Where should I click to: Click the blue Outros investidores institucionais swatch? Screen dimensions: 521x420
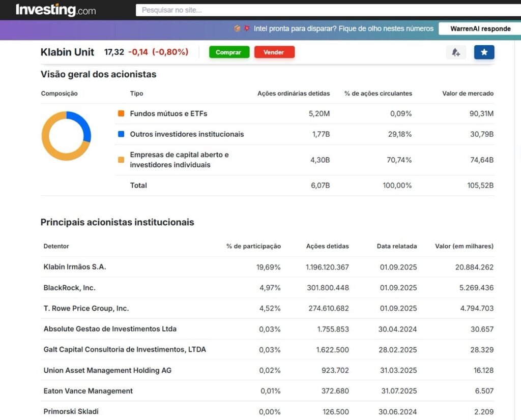coord(121,134)
